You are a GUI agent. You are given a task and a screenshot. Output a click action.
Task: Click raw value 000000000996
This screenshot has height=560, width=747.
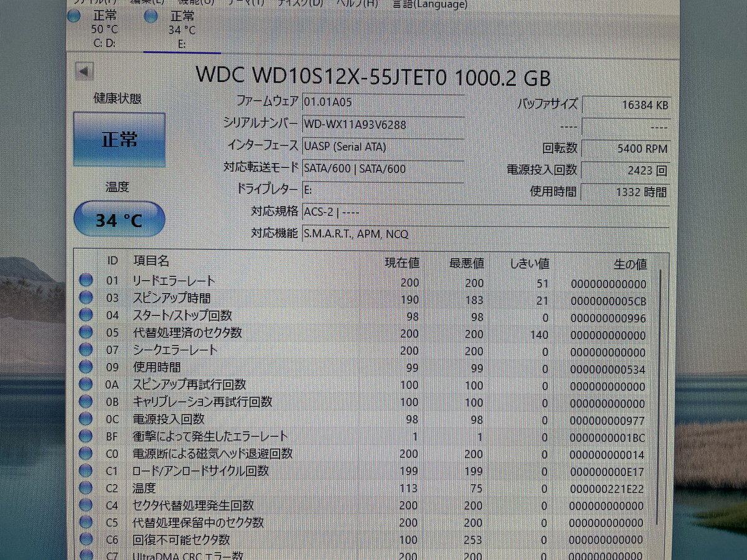click(609, 319)
